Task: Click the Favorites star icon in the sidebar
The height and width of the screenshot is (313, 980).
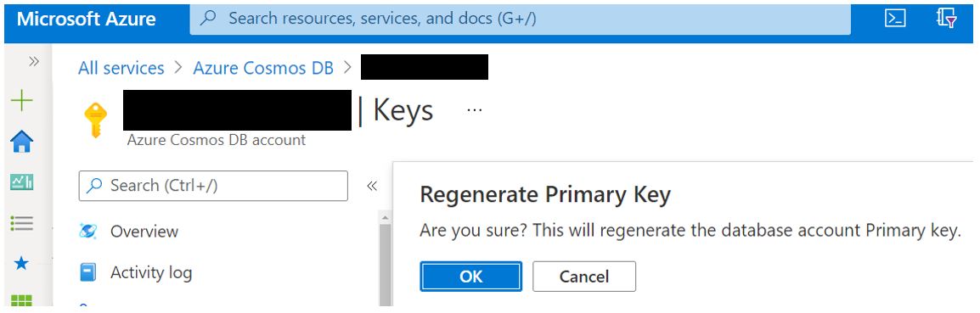Action: click(22, 263)
